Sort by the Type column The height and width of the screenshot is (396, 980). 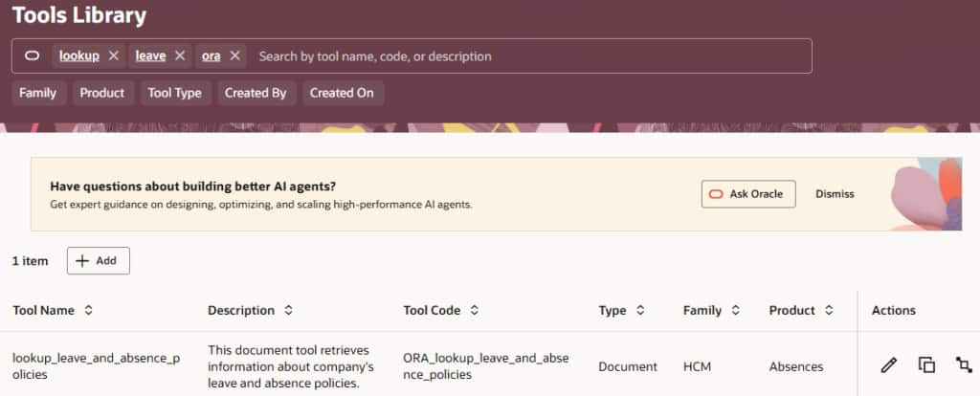[x=640, y=311]
